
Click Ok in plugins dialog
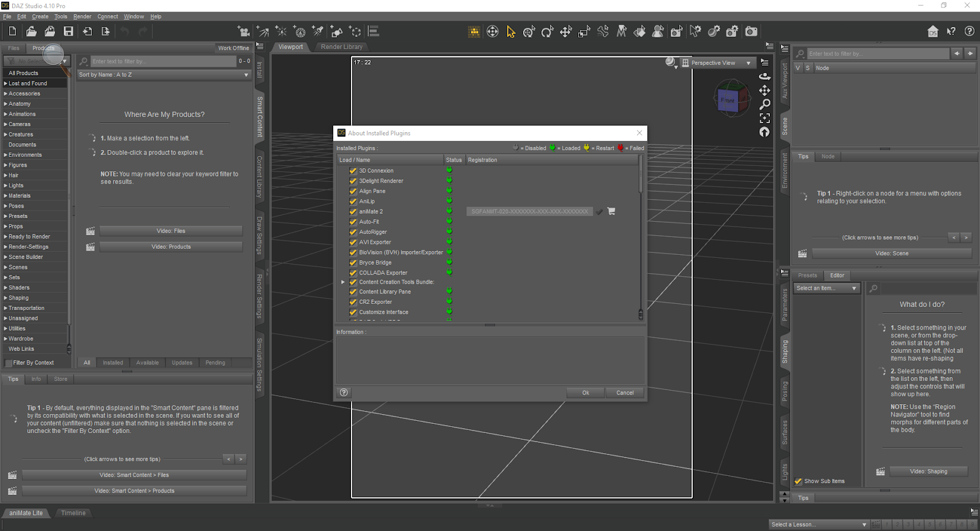coord(586,393)
